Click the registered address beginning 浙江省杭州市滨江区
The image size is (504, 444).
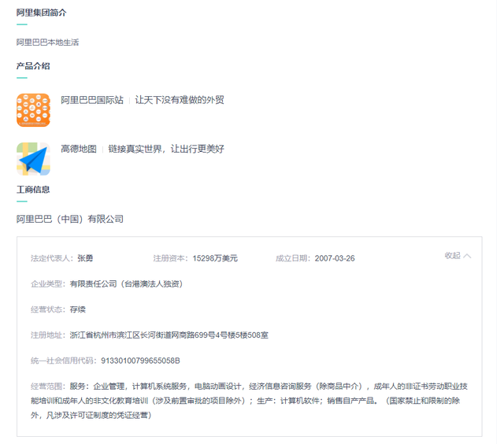[x=169, y=335]
